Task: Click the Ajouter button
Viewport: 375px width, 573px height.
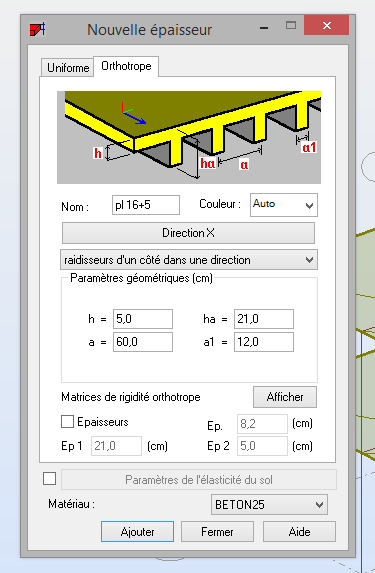Action: [137, 532]
